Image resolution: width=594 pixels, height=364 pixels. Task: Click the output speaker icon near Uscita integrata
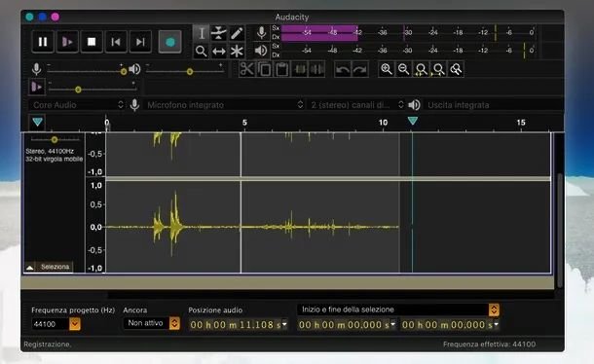[x=414, y=105]
